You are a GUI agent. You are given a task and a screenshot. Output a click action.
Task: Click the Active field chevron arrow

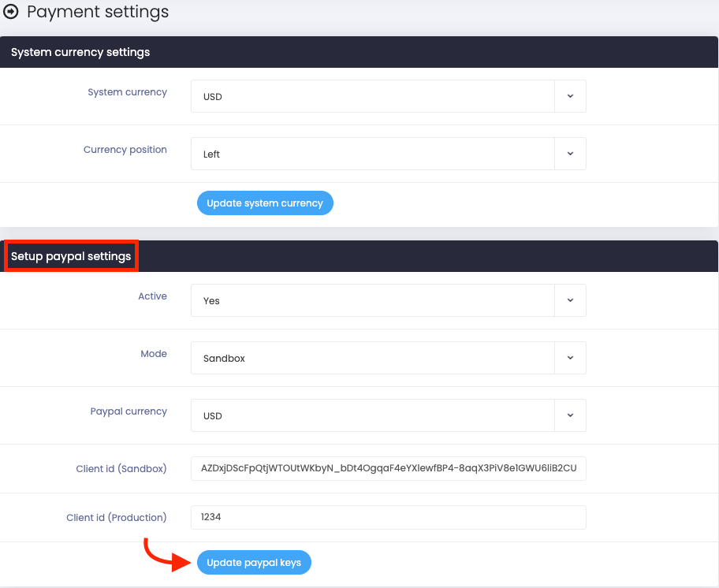coord(571,300)
